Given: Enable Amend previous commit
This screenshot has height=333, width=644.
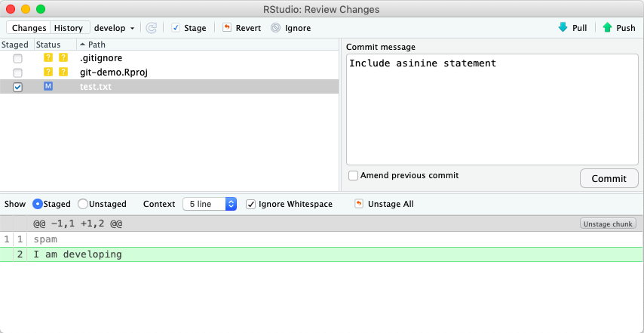Looking at the screenshot, I should tap(353, 175).
